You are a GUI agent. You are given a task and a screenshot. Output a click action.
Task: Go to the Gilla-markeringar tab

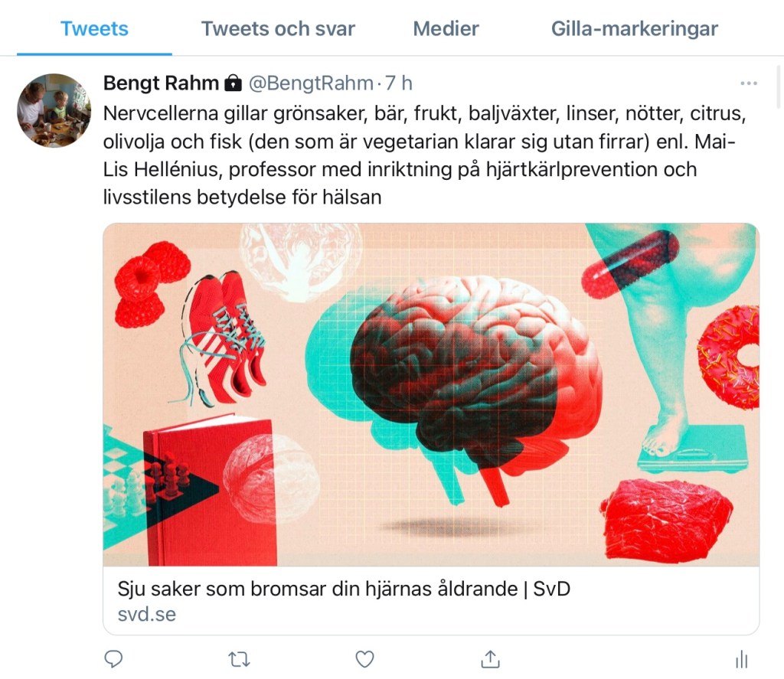click(x=635, y=28)
